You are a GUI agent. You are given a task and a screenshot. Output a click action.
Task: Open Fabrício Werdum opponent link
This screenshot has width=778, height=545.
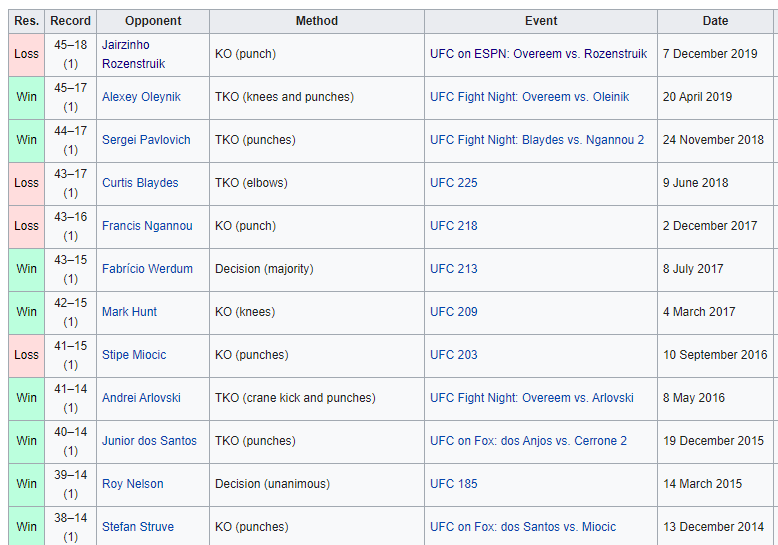(x=147, y=269)
